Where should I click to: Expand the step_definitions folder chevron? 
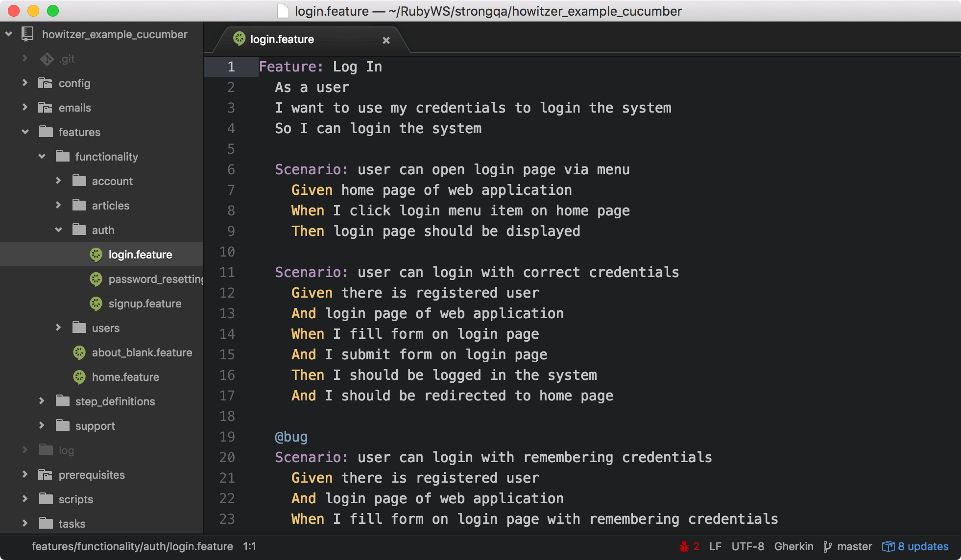point(42,401)
